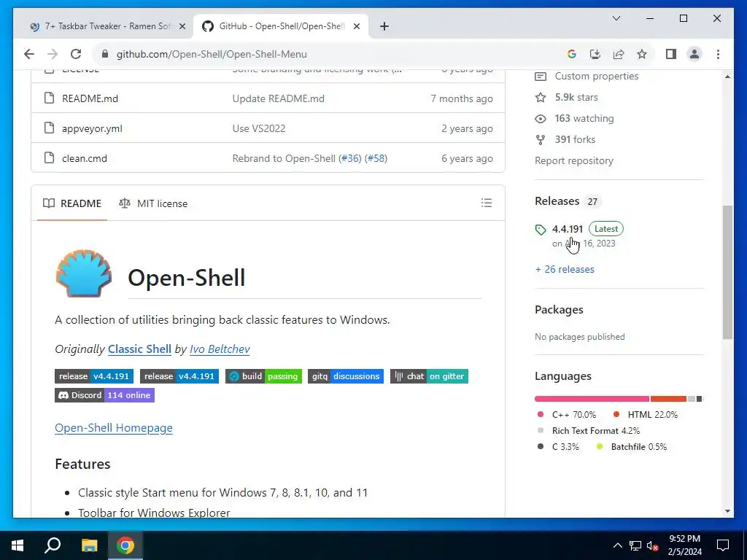Click the clean.cmd file icon

[x=49, y=158]
